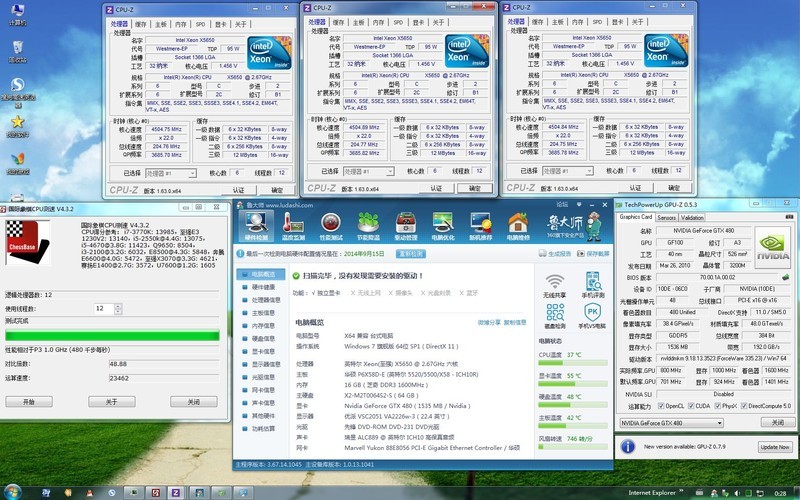The image size is (800, 500).
Task: Switch to SPD tab in rightmost CPU-Z
Action: point(597,22)
